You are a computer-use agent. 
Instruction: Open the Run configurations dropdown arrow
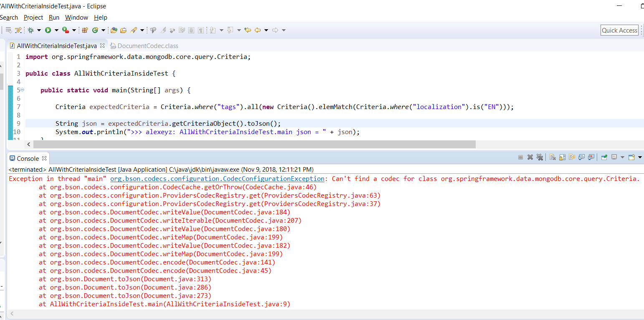point(56,30)
